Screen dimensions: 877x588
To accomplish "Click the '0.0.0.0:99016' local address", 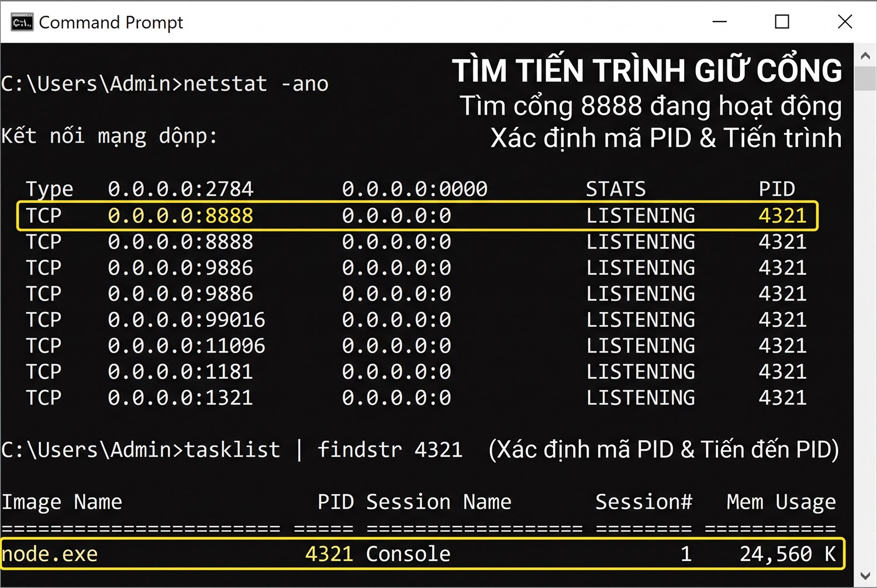I will 187,320.
